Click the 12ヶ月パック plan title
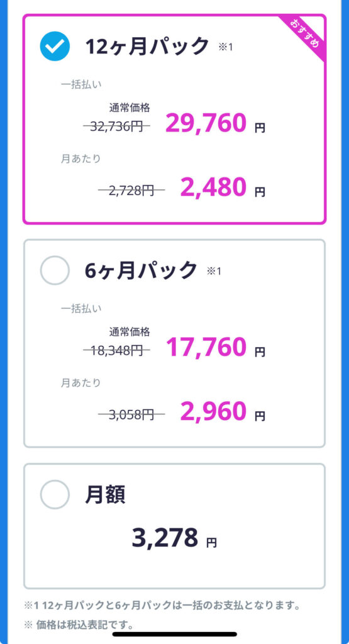This screenshot has height=644, width=349. (147, 46)
